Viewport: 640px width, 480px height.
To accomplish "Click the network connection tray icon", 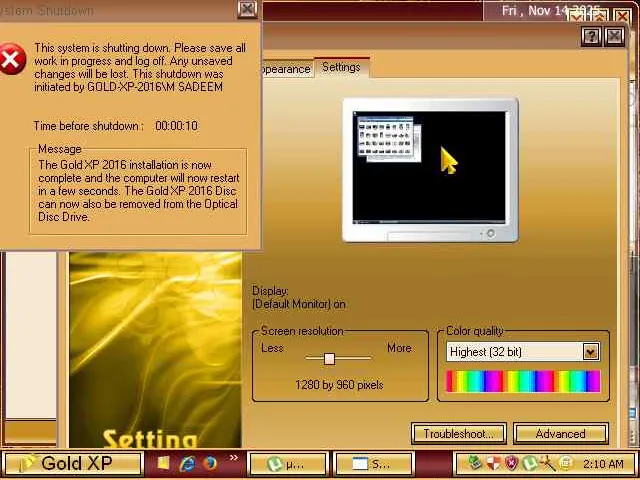I will 474,463.
